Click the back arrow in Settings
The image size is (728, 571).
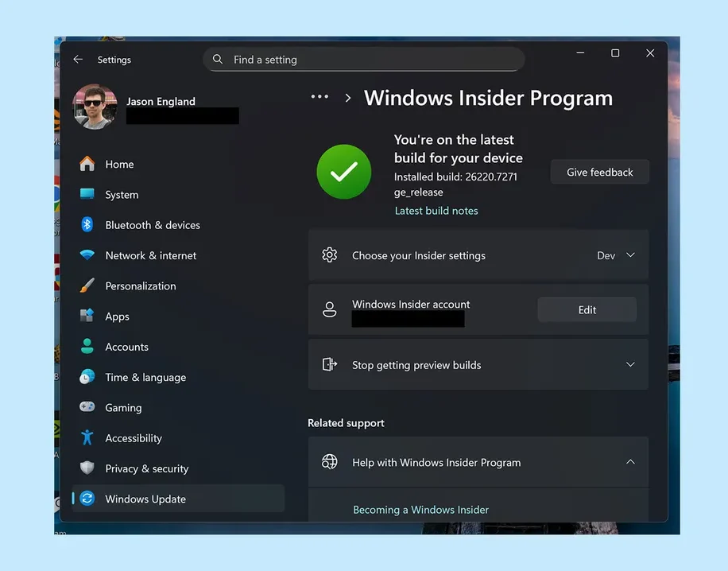pos(76,59)
